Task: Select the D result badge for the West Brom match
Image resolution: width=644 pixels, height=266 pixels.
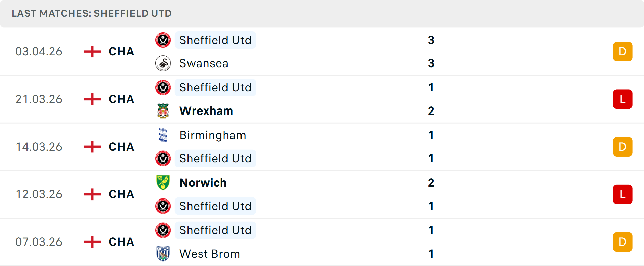Action: click(623, 242)
